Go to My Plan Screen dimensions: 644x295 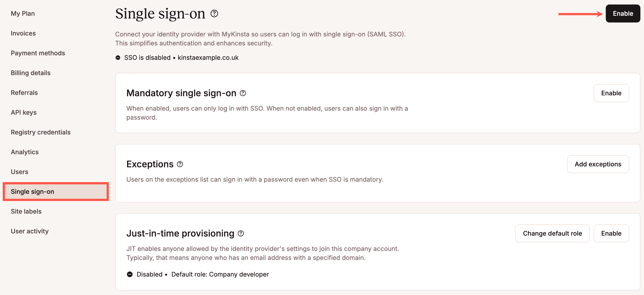(x=22, y=13)
